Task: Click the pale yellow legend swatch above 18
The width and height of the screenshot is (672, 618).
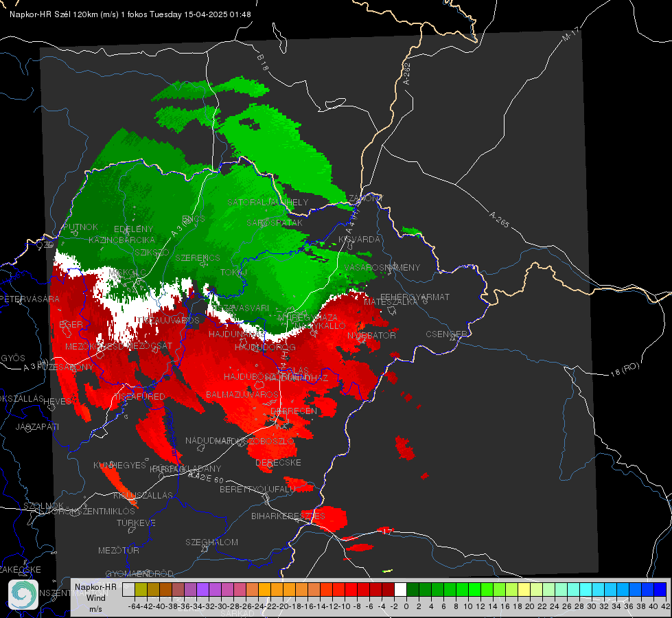Action: [524, 590]
